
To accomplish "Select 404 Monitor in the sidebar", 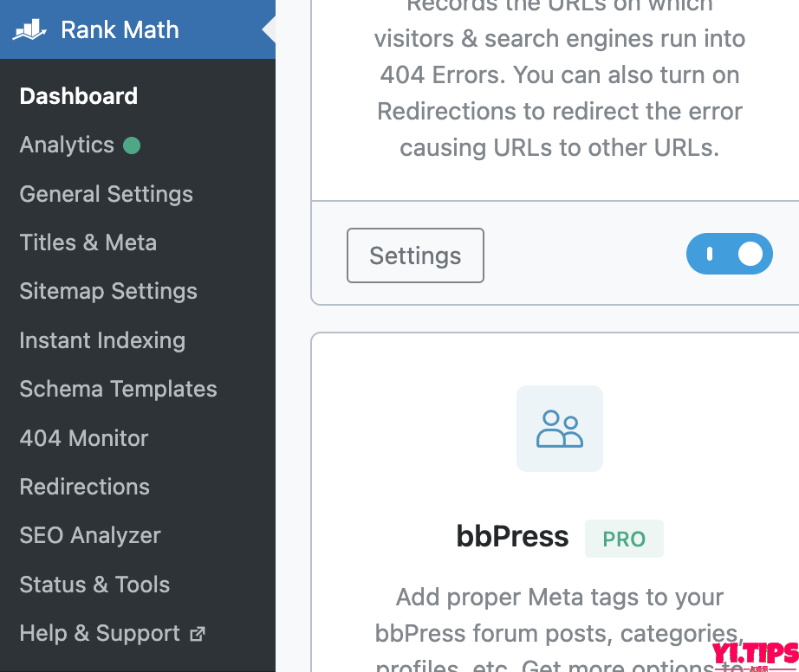I will (84, 438).
